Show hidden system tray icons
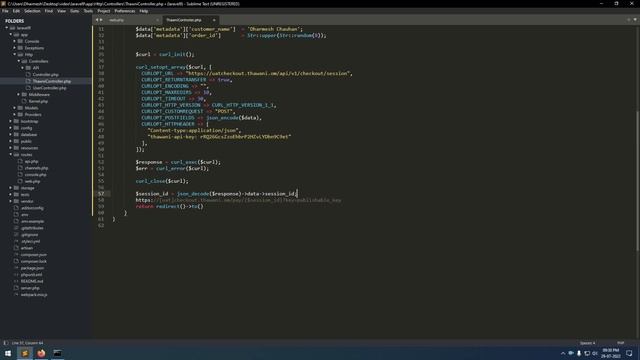 point(563,353)
